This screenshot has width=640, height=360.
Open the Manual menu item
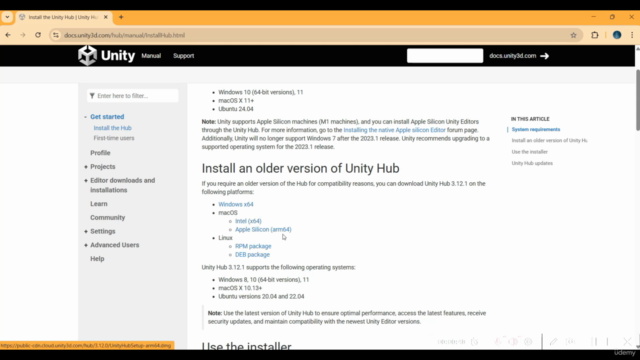coord(151,56)
